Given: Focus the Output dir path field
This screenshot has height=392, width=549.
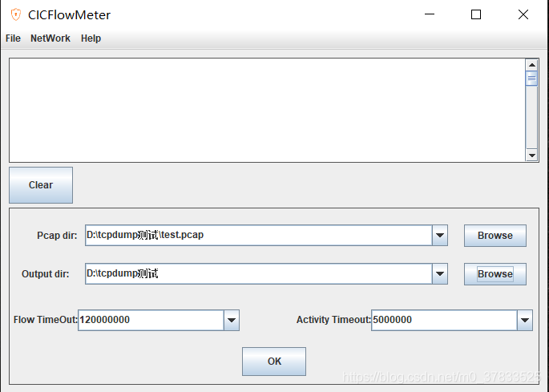Looking at the screenshot, I should coord(258,274).
